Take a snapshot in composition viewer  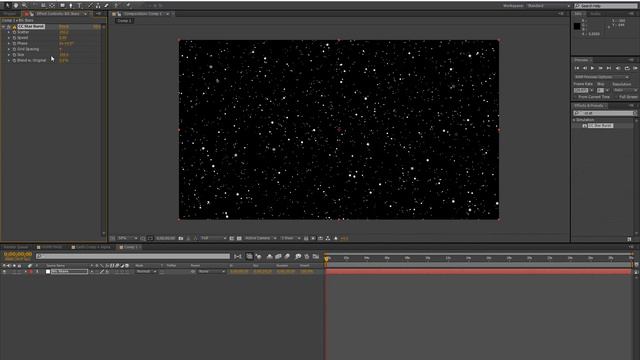181,238
